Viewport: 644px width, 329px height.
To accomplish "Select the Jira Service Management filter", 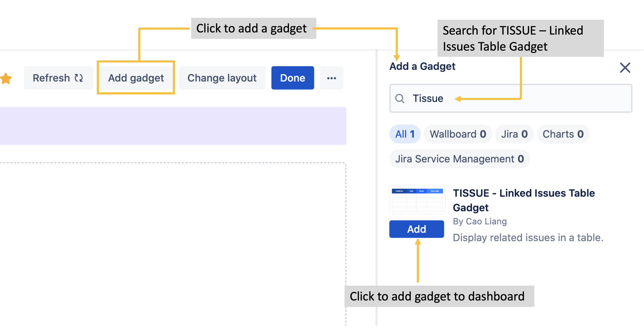I will coord(459,159).
